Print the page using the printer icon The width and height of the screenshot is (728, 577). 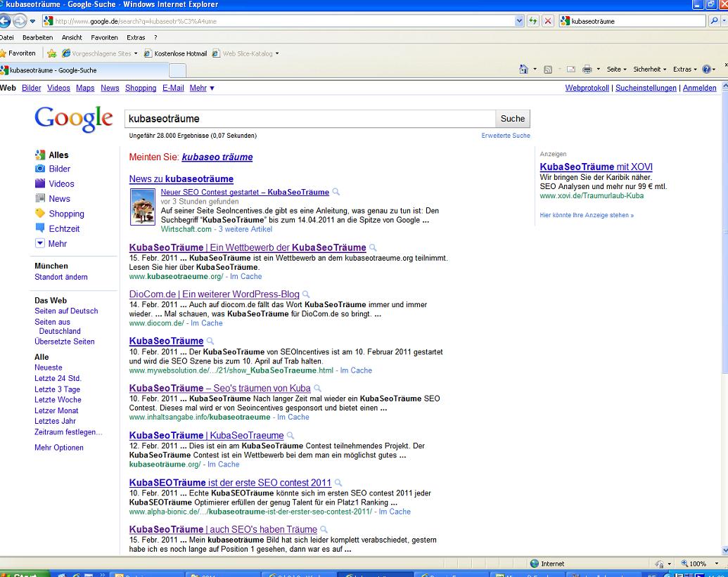click(587, 69)
